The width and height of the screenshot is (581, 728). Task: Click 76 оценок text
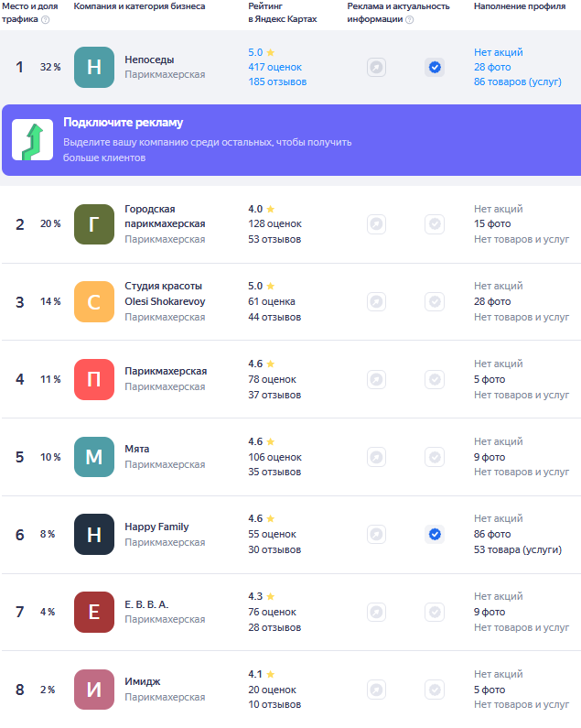point(272,612)
